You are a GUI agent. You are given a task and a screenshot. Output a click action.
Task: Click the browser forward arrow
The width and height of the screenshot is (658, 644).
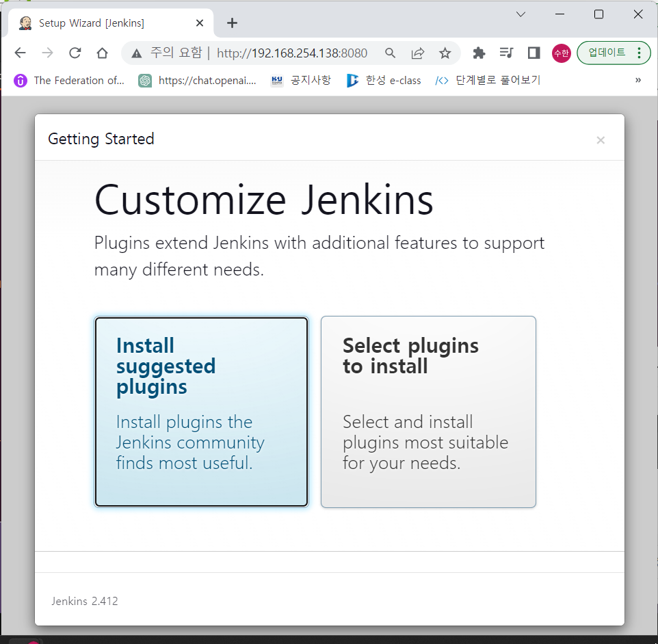48,53
